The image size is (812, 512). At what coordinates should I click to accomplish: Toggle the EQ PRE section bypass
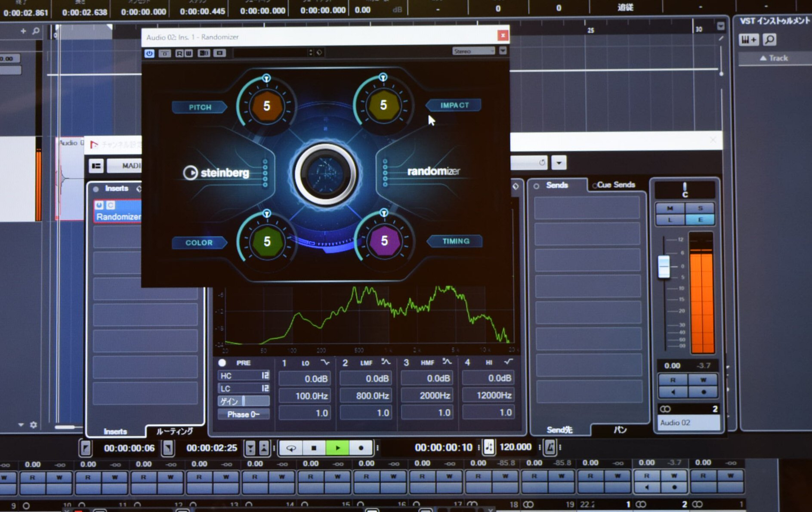coord(222,363)
